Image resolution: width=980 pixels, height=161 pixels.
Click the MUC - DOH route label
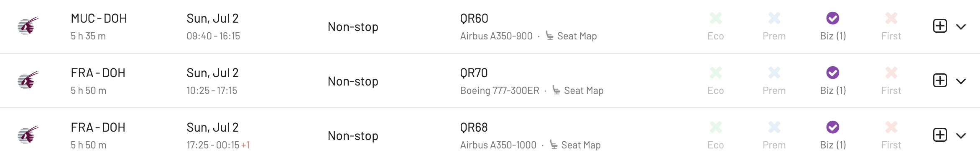pyautogui.click(x=99, y=18)
